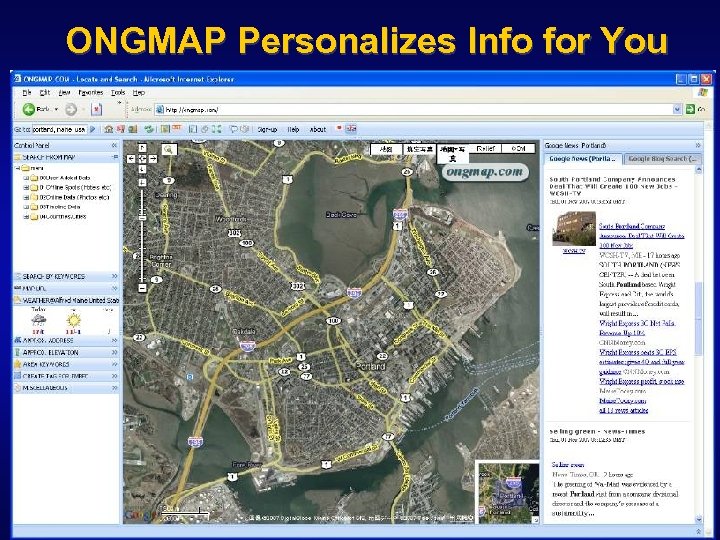This screenshot has width=720, height=540.
Task: Click the center map return button
Action: click(x=142, y=159)
